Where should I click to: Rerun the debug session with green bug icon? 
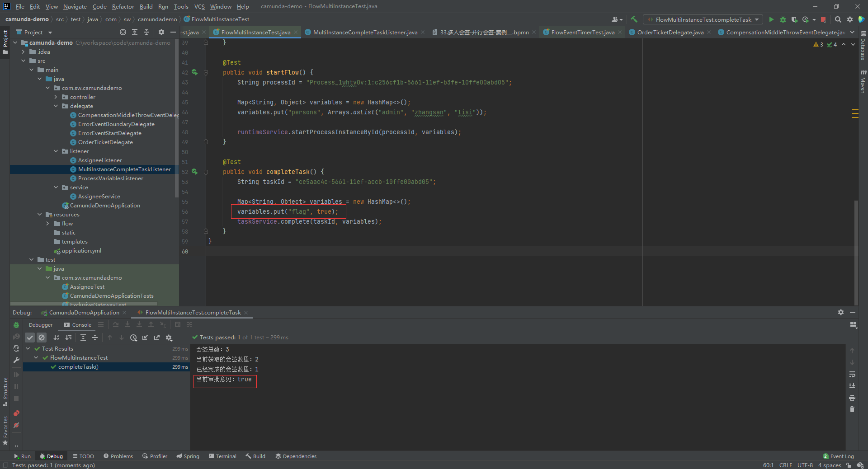pyautogui.click(x=16, y=325)
